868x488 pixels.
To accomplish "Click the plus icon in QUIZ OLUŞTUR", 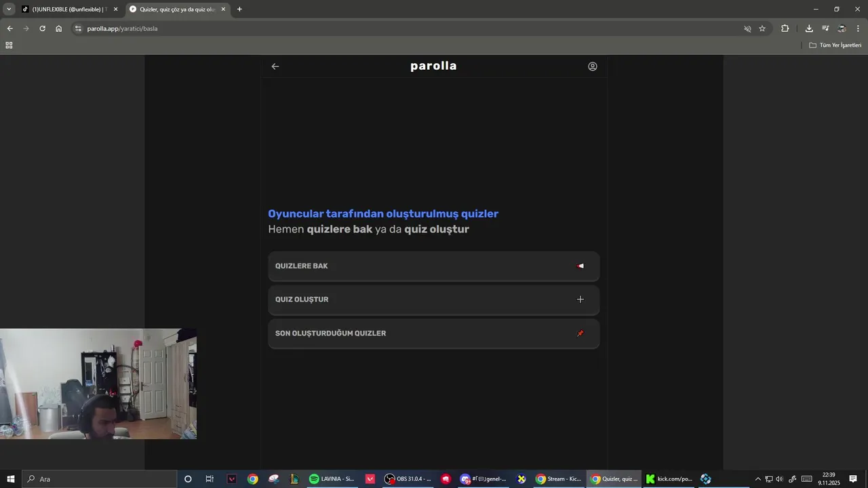I will coord(580,300).
